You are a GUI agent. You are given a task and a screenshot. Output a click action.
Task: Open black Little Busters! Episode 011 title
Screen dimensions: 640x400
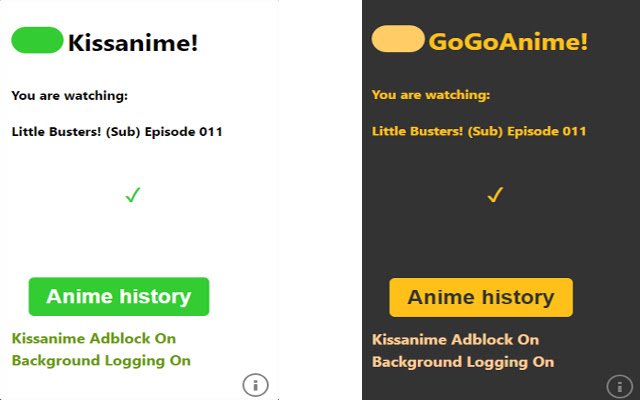[x=117, y=131]
